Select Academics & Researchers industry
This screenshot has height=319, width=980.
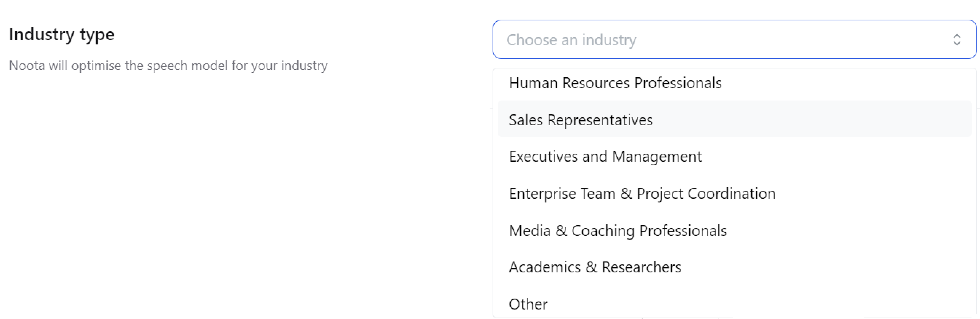595,267
